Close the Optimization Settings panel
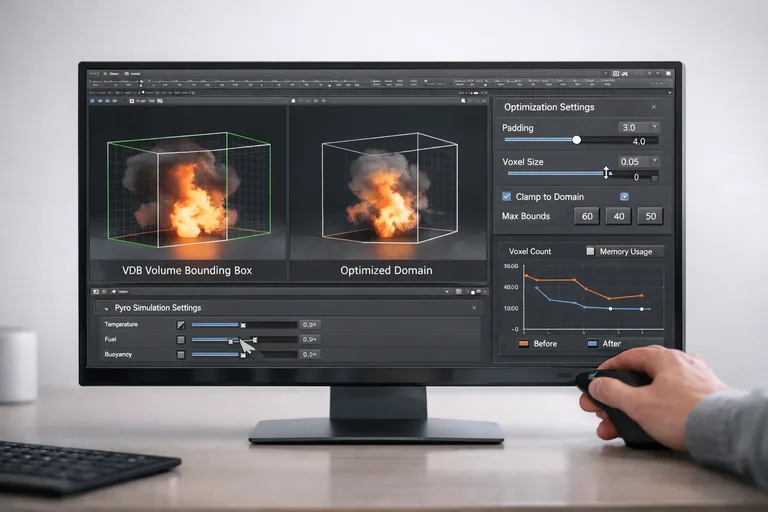The width and height of the screenshot is (768, 512). (x=654, y=107)
